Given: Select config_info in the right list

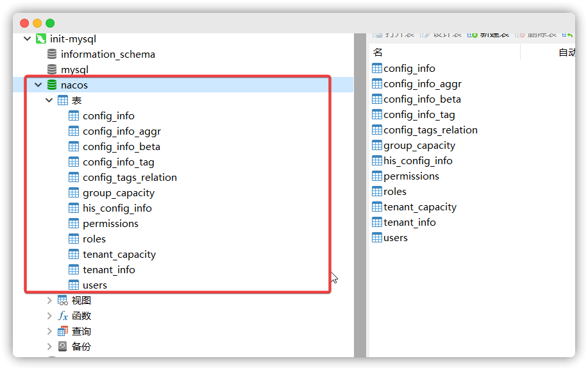Looking at the screenshot, I should coord(409,68).
